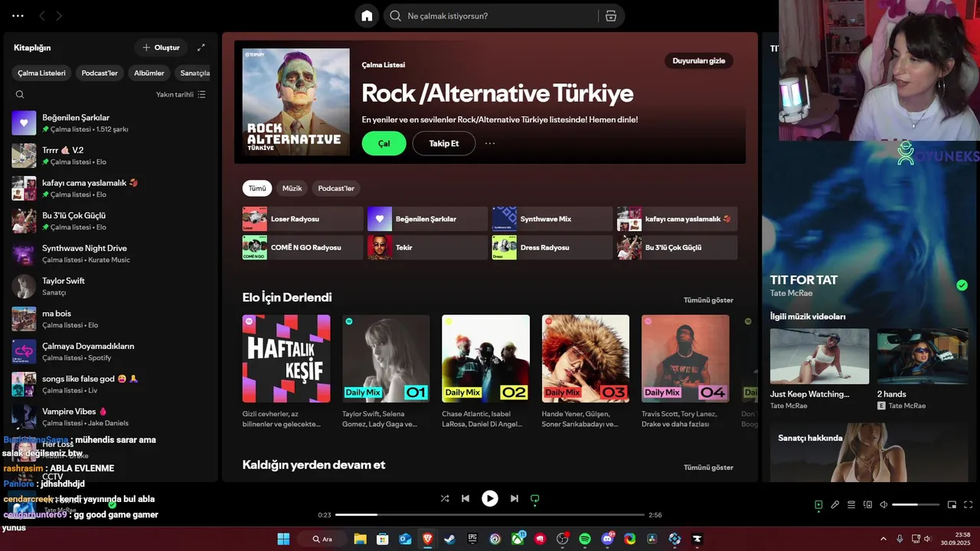The image size is (980, 551).
Task: Open Synthwave Night Drive playlist
Action: 111,253
